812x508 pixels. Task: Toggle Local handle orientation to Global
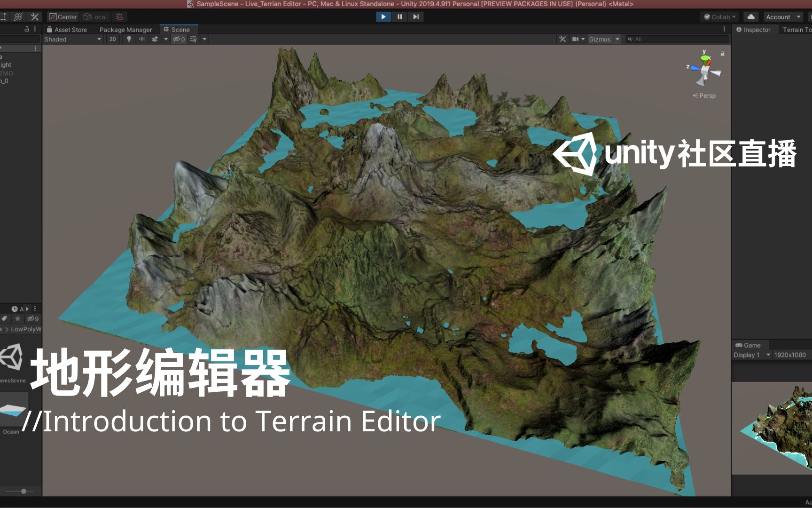[x=95, y=16]
